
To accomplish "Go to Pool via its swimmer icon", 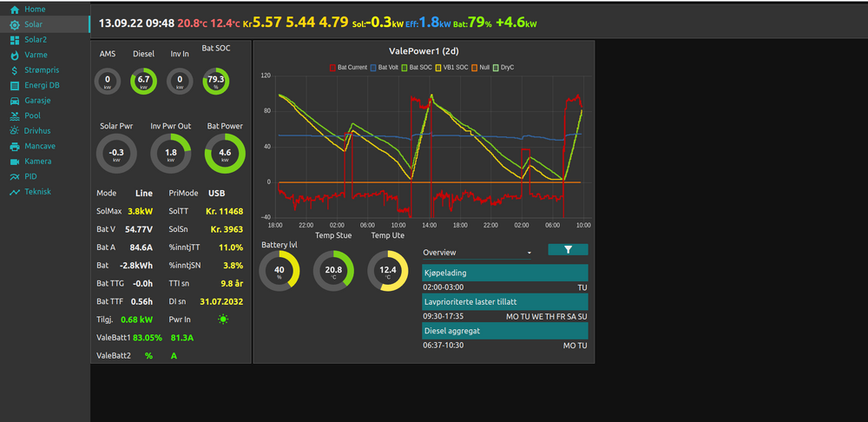I will tap(15, 115).
